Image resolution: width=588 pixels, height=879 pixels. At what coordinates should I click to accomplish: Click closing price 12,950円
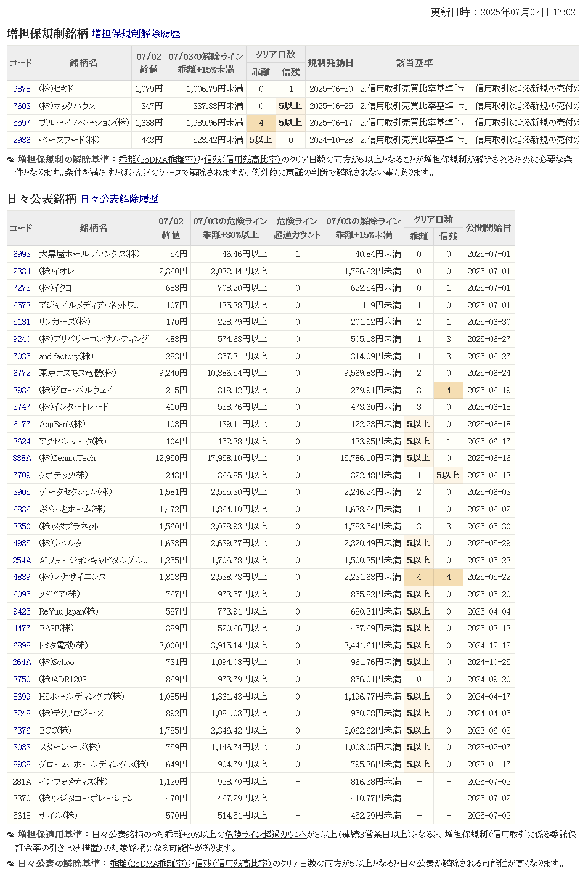171,458
